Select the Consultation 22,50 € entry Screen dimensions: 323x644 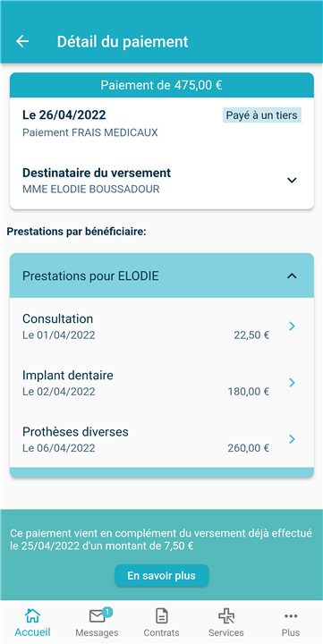[161, 326]
